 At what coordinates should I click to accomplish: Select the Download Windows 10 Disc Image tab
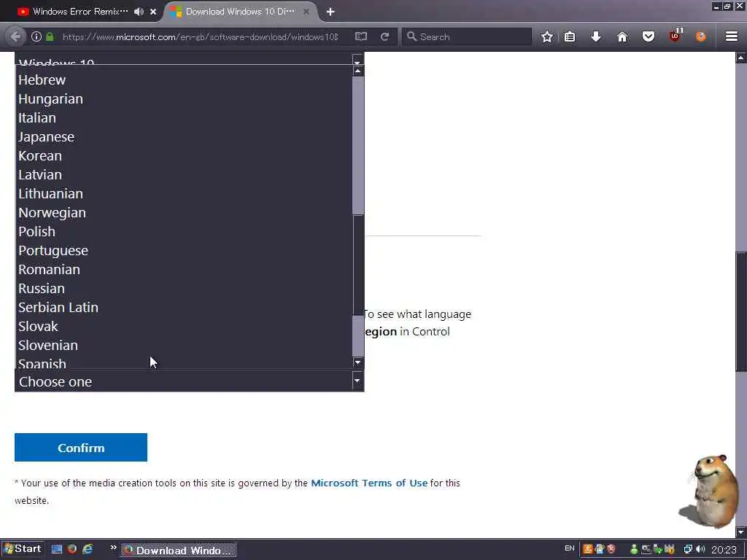[240, 12]
